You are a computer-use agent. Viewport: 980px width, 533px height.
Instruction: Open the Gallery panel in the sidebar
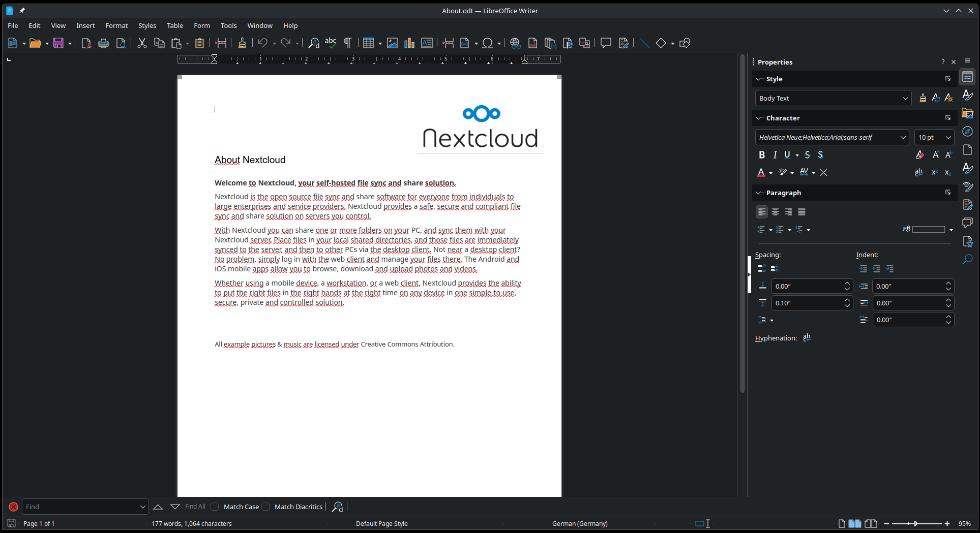[968, 113]
